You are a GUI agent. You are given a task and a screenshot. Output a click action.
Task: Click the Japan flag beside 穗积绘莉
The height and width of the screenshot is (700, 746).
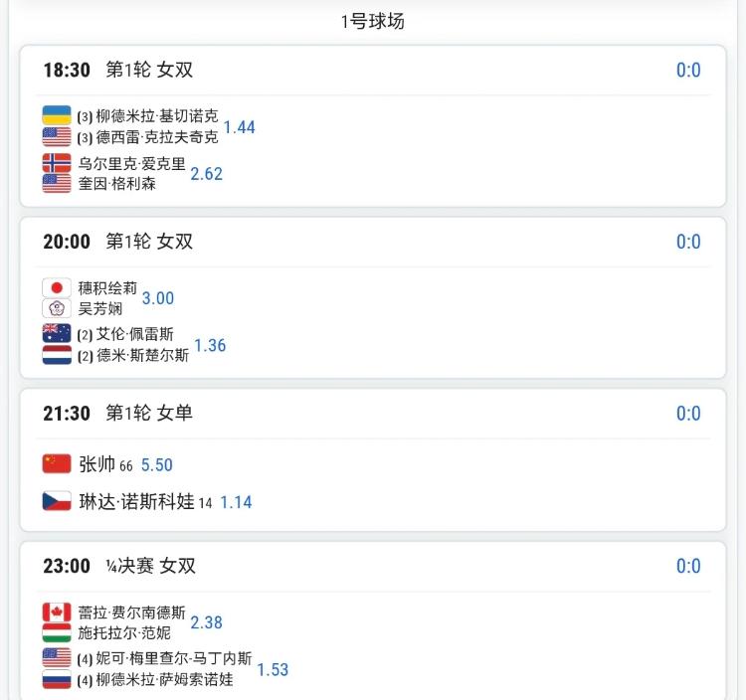[57, 287]
